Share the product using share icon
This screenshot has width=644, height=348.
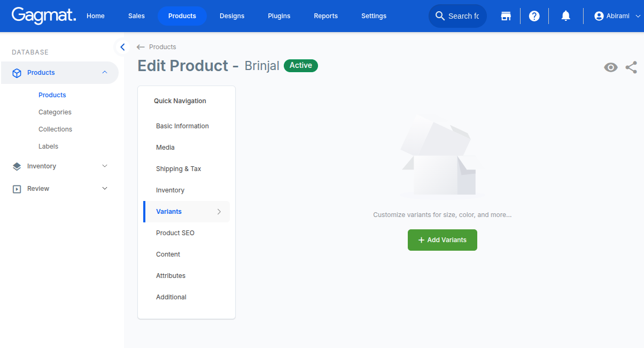tap(631, 67)
